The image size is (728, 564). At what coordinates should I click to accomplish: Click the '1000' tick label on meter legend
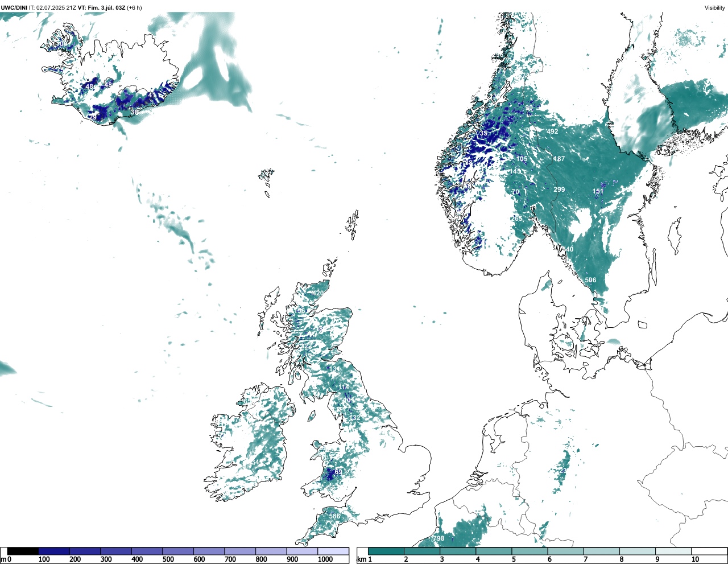325,559
